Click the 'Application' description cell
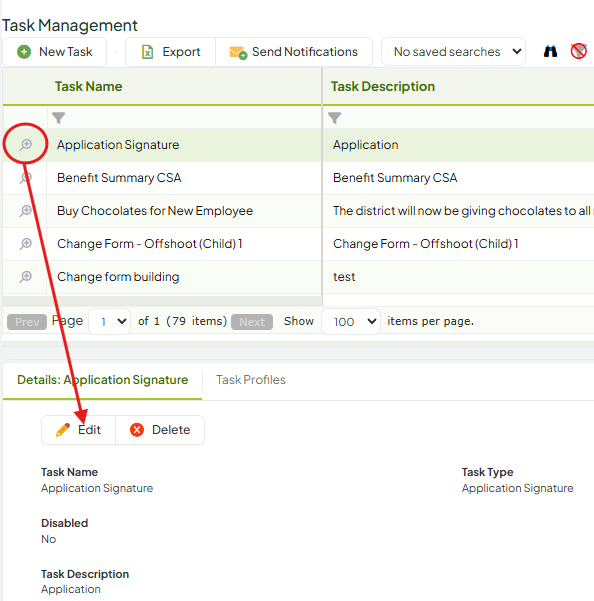 pos(458,145)
